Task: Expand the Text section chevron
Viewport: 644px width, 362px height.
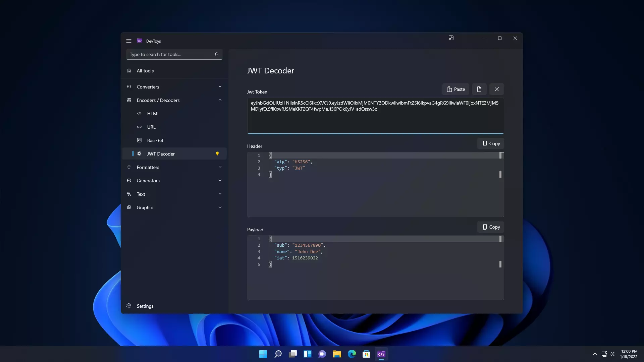Action: click(x=220, y=194)
